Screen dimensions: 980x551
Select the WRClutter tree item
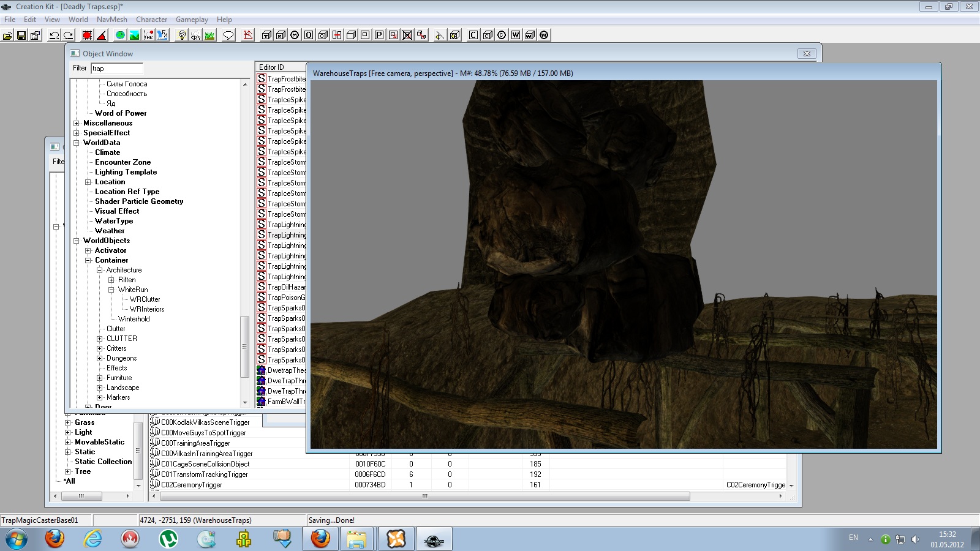pos(145,299)
